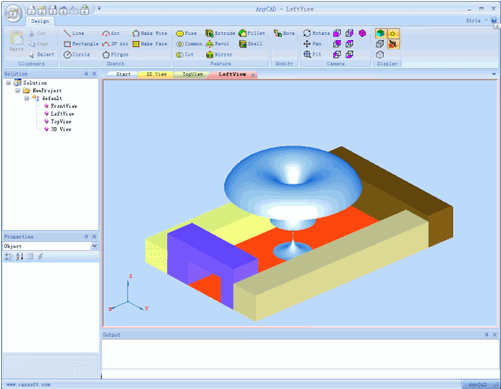Image resolution: width=501 pixels, height=389 pixels.
Task: Toggle the wireframe cube display mode
Action: tap(380, 44)
